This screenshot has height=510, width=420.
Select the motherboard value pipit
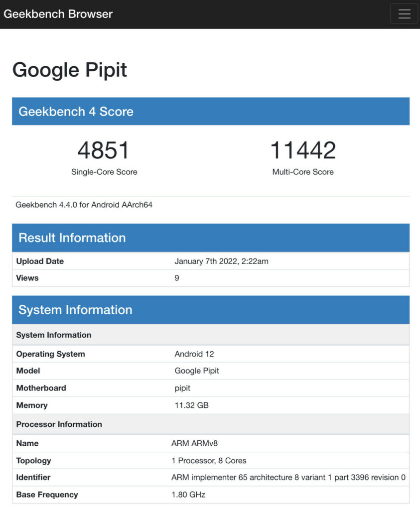tap(182, 388)
